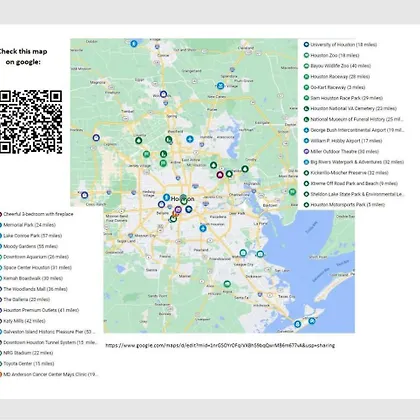The height and width of the screenshot is (420, 420).
Task: Select Houston Zoo (18 miles) in legend
Action: click(x=331, y=55)
